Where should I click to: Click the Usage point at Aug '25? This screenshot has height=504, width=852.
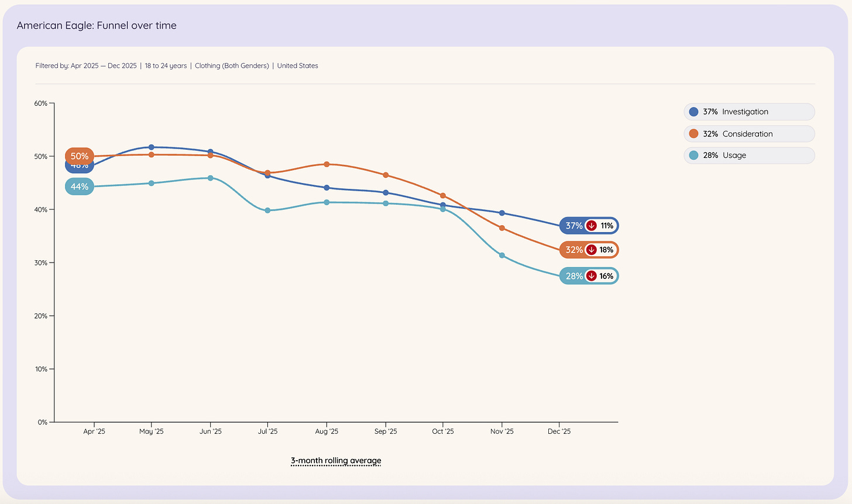click(x=327, y=202)
